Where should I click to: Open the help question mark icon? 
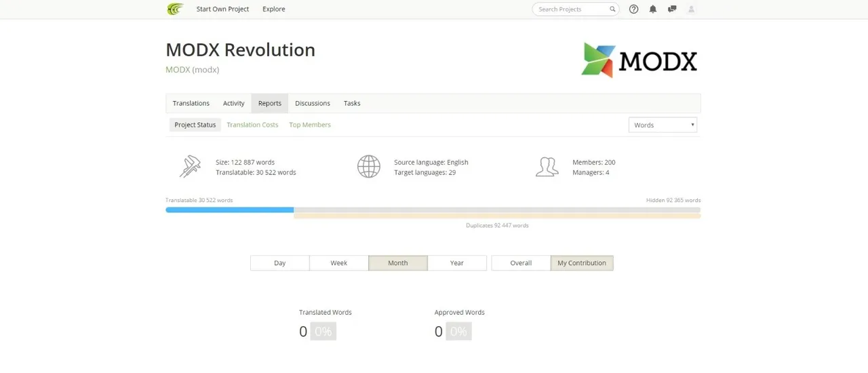(633, 9)
